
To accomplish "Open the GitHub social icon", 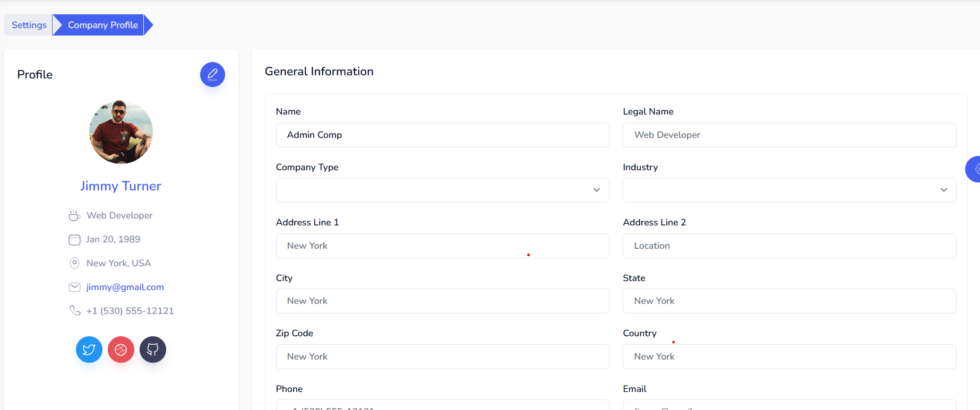I will click(x=153, y=350).
